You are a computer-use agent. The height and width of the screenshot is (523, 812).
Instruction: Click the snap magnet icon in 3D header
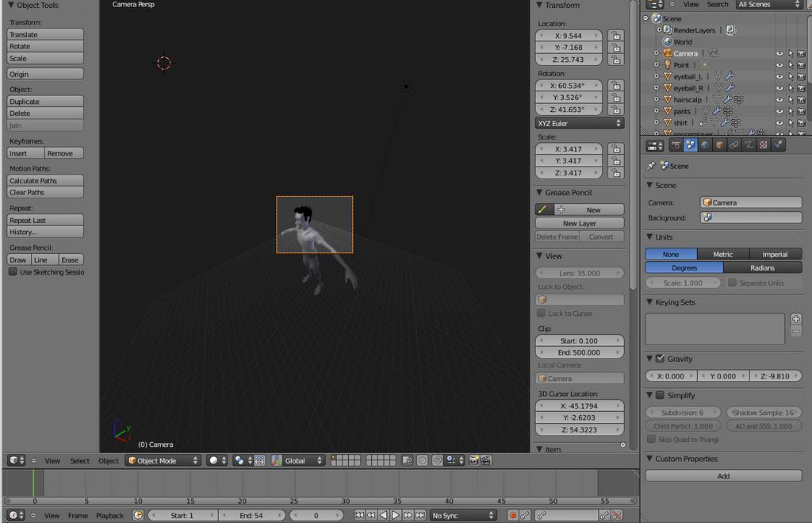[x=438, y=460]
